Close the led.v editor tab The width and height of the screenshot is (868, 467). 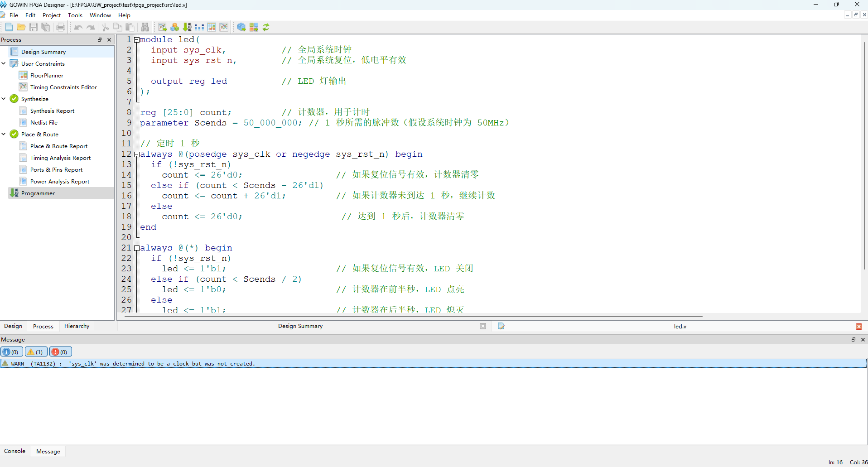tap(859, 326)
